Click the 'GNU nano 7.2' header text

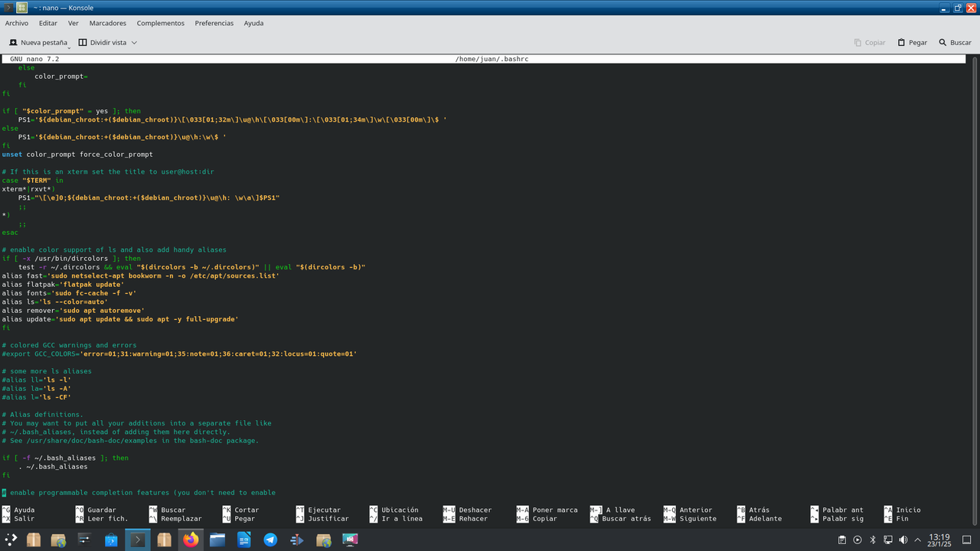(34, 59)
